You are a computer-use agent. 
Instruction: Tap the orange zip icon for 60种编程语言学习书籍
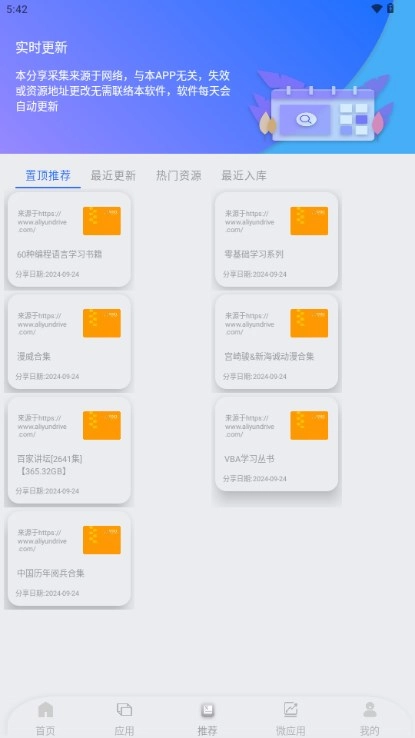pos(102,221)
